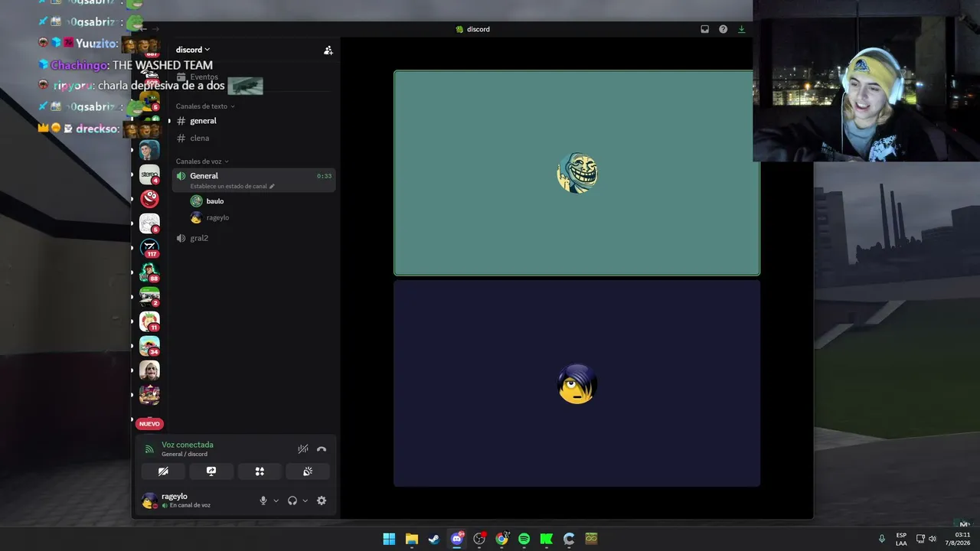Open the red ball face server icon

149,199
